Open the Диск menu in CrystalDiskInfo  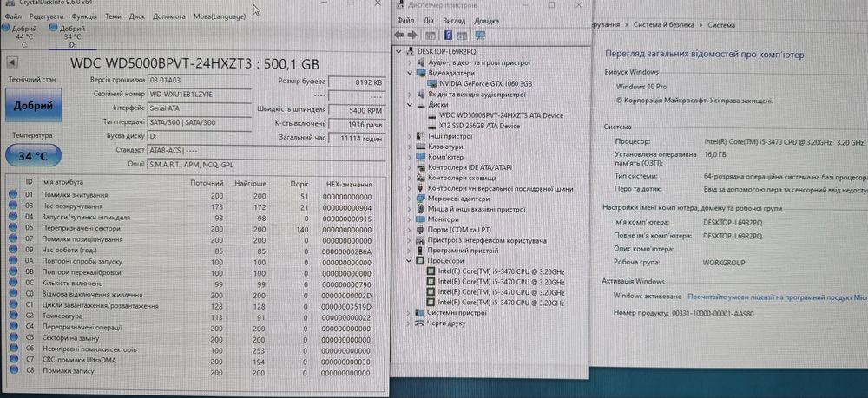pos(137,16)
